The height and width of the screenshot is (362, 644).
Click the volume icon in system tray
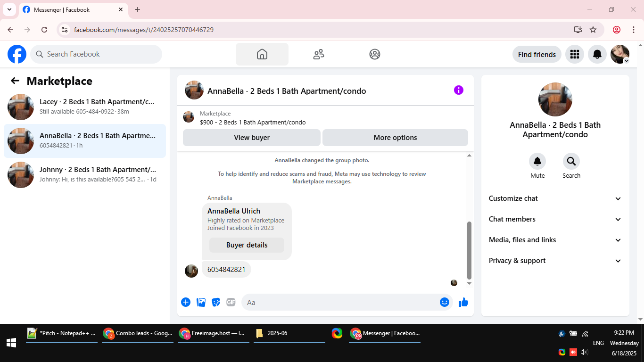584,352
